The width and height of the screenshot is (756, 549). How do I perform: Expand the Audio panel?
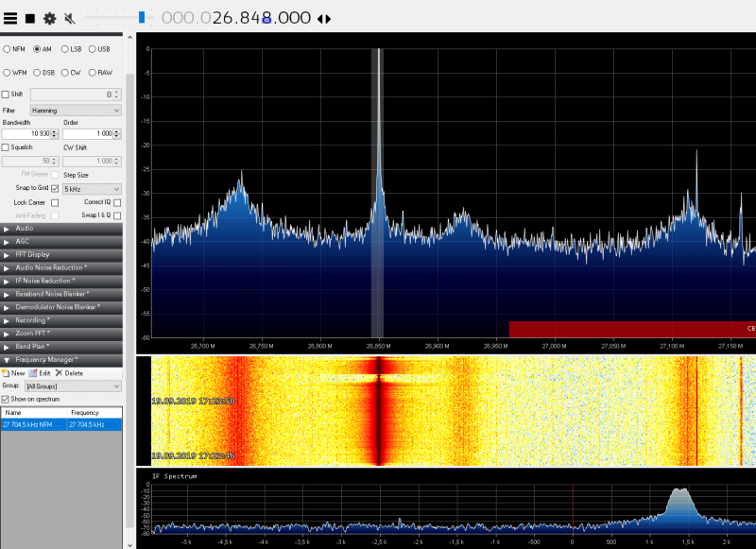pyautogui.click(x=61, y=229)
